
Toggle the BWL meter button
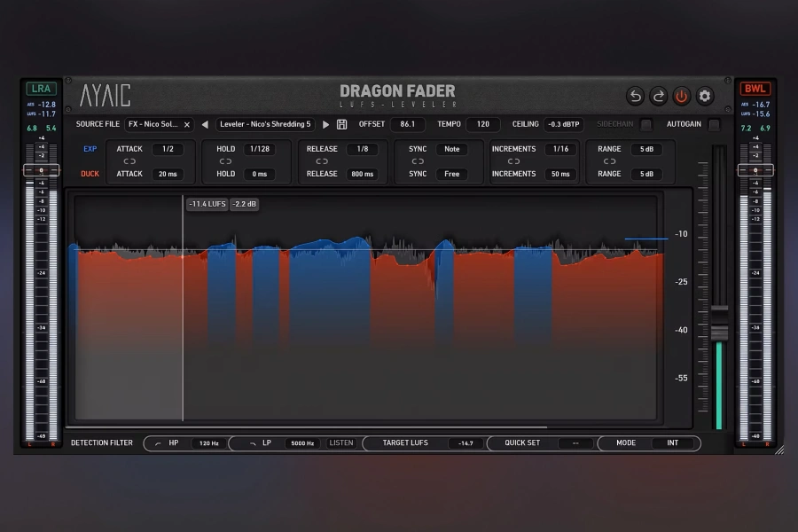pos(755,89)
